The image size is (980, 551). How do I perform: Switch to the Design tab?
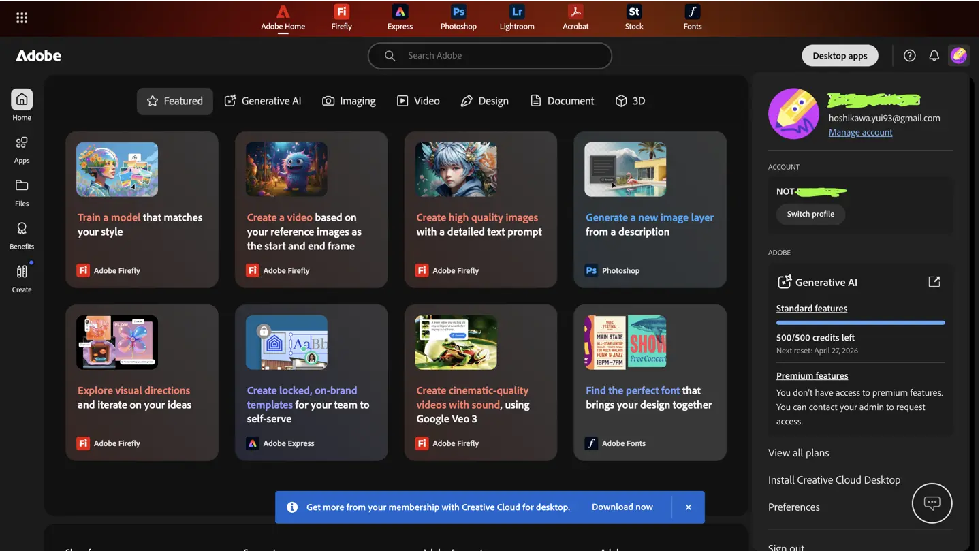[484, 101]
